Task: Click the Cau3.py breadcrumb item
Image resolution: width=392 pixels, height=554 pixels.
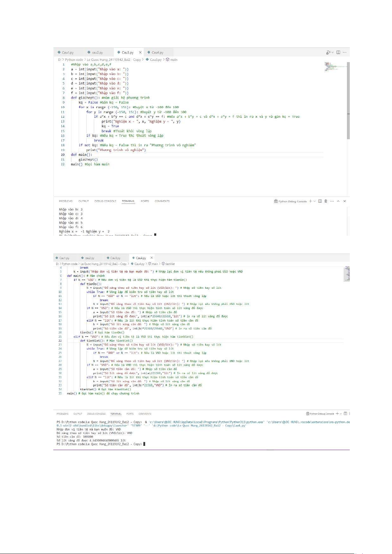Action: [x=154, y=60]
